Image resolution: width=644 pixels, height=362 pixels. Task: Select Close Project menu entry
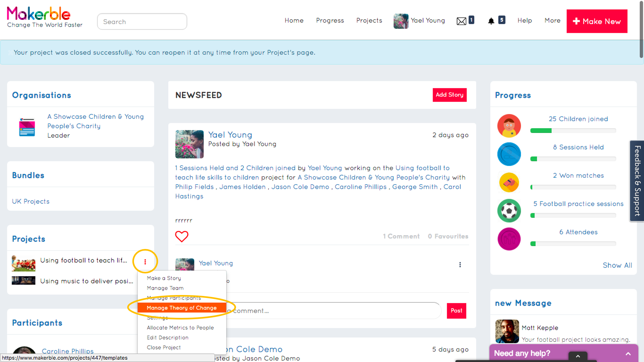[164, 348]
